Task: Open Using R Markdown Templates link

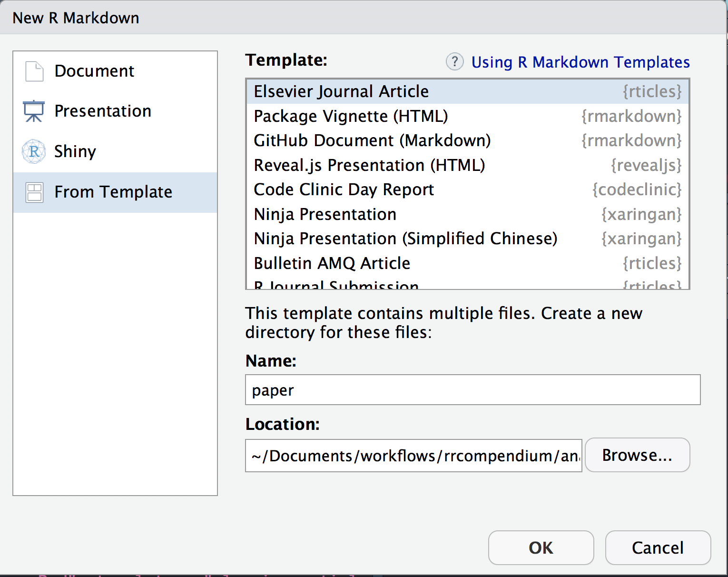Action: click(580, 62)
